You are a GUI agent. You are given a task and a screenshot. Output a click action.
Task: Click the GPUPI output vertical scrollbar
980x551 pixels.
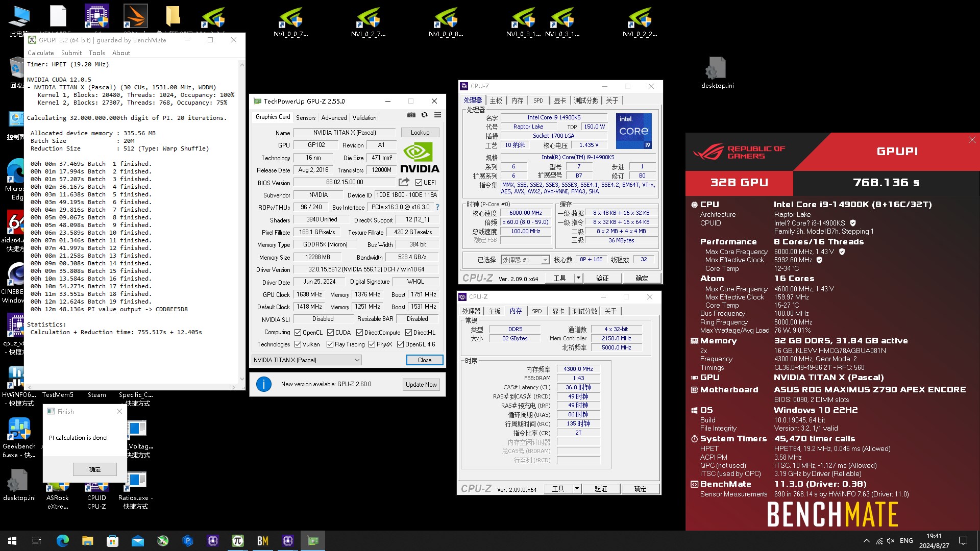[242, 222]
